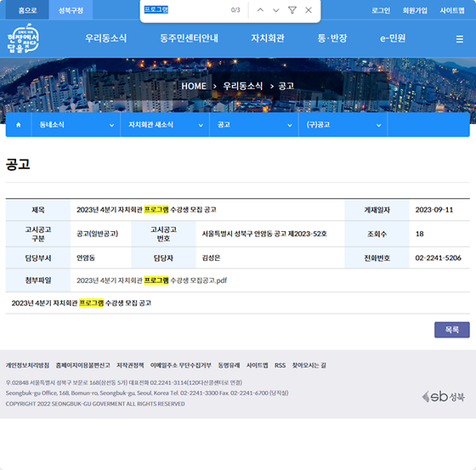Open the 동주민센터안내 main menu

[x=189, y=38]
